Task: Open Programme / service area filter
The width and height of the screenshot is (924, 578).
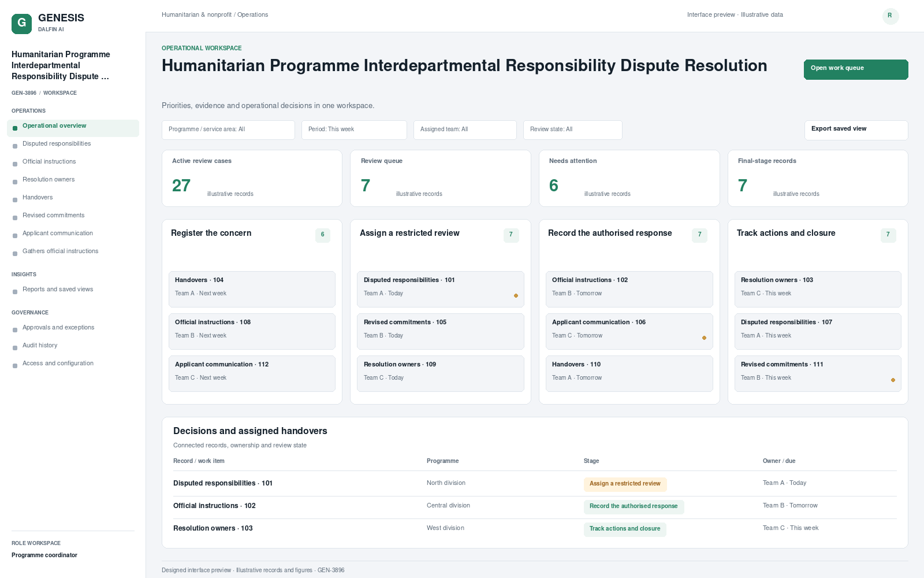Action: [x=228, y=130]
